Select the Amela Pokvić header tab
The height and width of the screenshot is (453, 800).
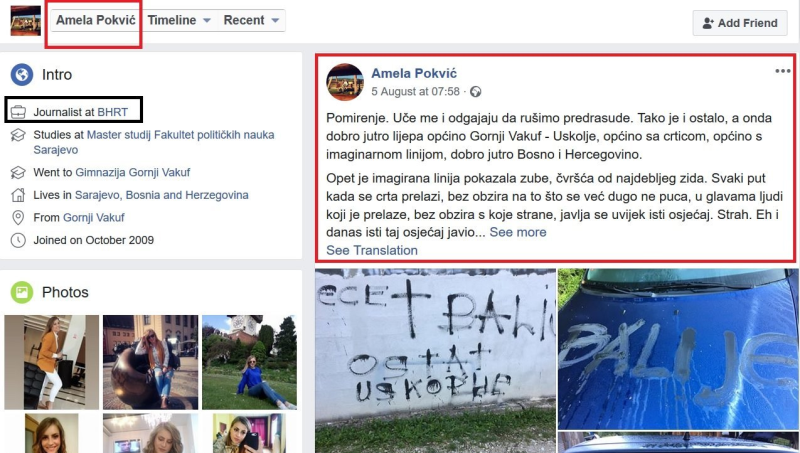pos(95,20)
